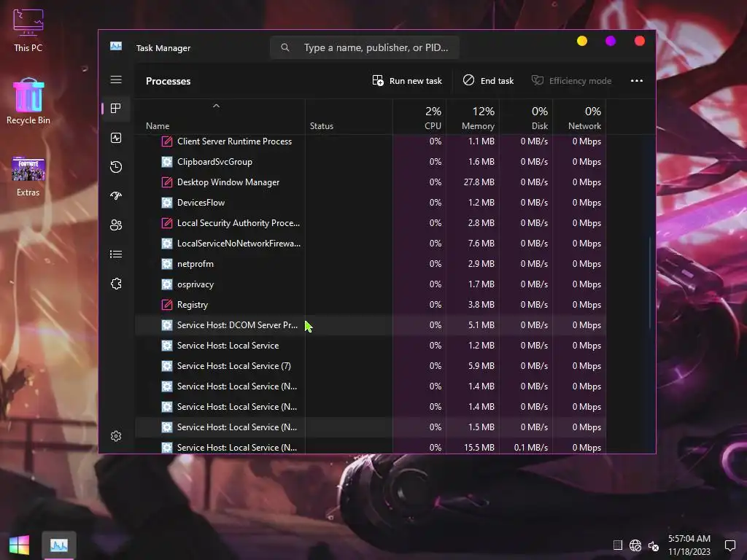747x560 pixels.
Task: Click the red close window dot
Action: tap(639, 41)
